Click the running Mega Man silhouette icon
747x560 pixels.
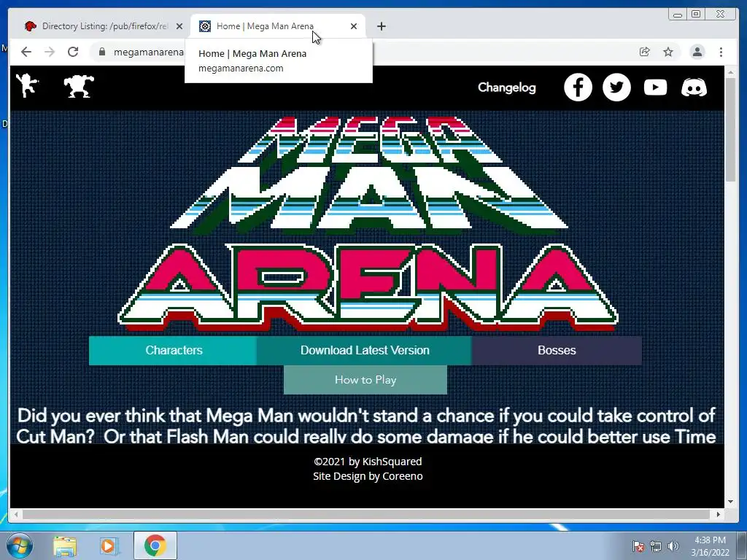[x=27, y=86]
